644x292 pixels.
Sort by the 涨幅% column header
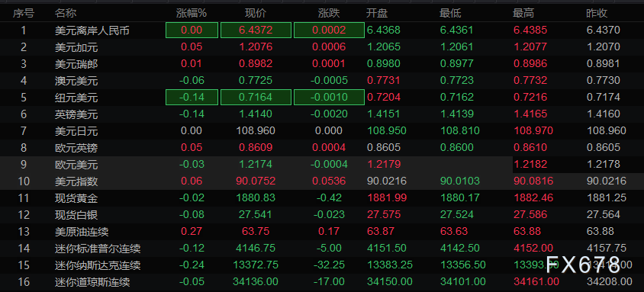click(192, 13)
